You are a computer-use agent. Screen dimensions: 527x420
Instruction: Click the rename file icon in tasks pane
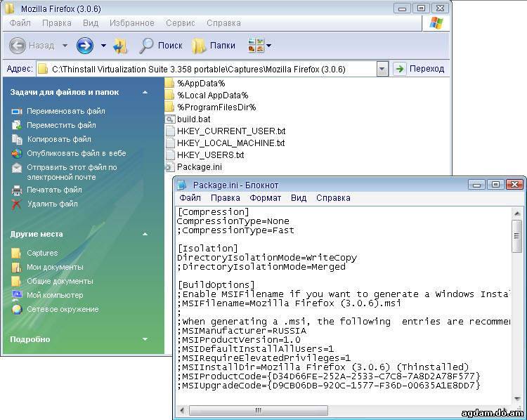click(17, 111)
